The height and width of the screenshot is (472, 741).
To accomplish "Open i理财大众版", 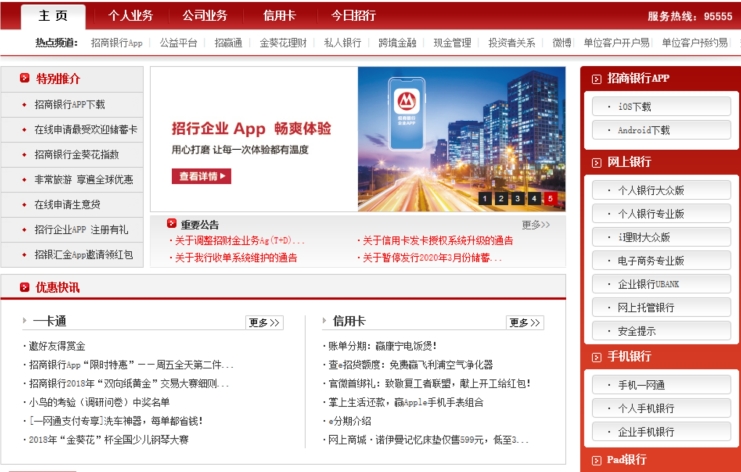I will 661,237.
